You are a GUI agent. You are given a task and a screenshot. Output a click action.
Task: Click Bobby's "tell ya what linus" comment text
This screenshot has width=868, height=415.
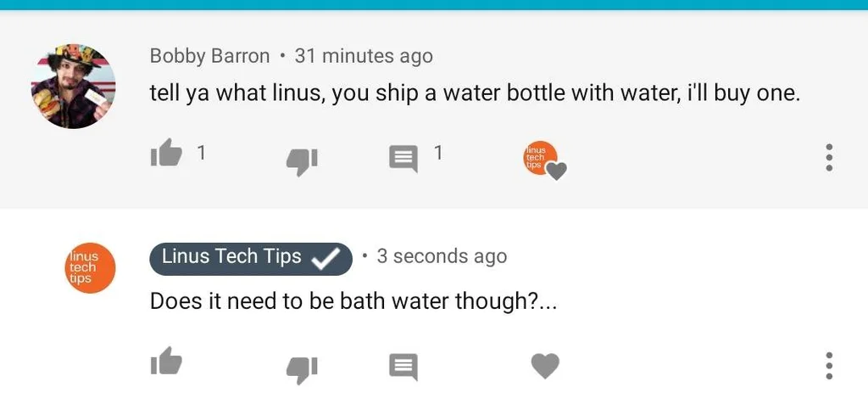(x=475, y=93)
